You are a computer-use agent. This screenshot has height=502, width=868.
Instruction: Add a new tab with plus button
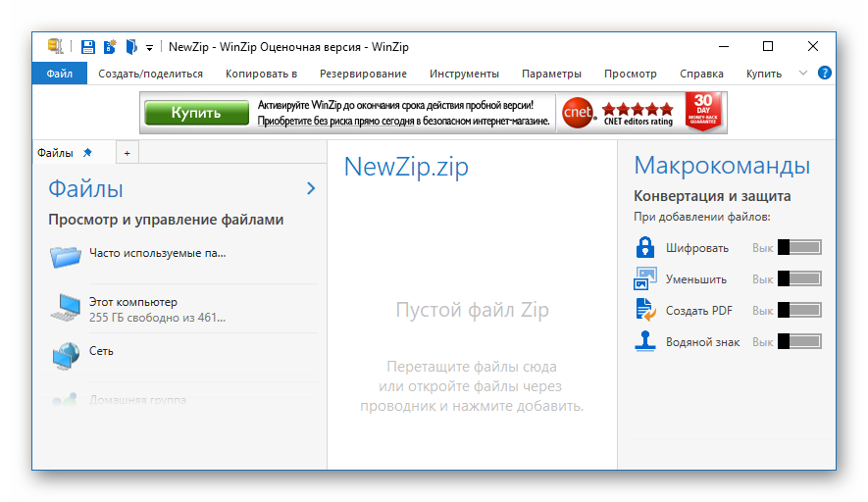tap(127, 153)
